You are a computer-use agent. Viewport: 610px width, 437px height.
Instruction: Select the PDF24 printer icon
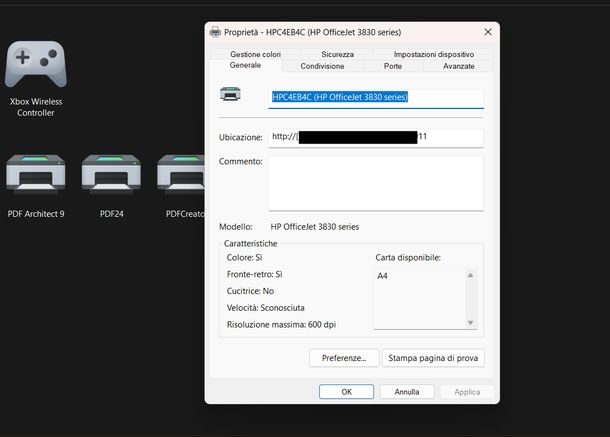pos(111,174)
